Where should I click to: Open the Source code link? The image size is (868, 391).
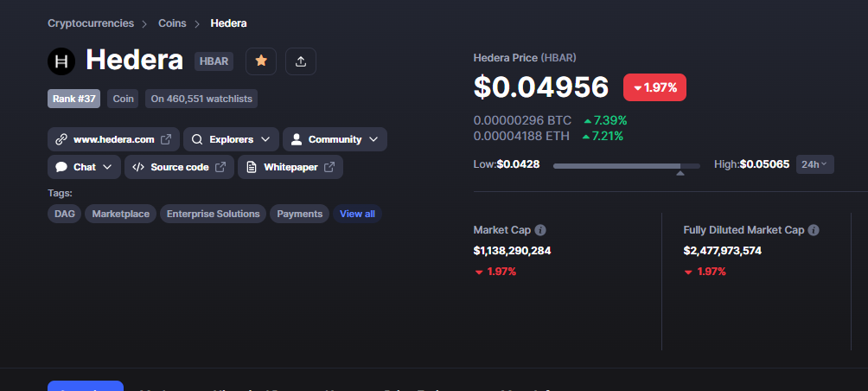click(x=179, y=167)
